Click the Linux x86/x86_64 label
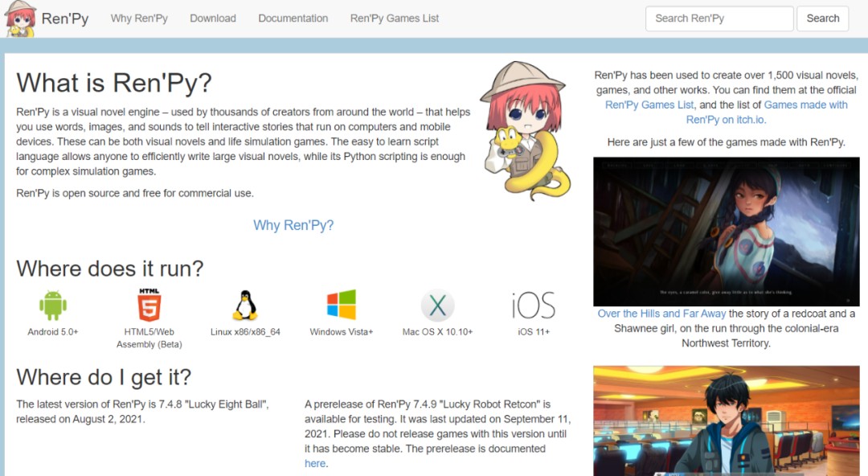Image resolution: width=868 pixels, height=476 pixels. point(245,332)
